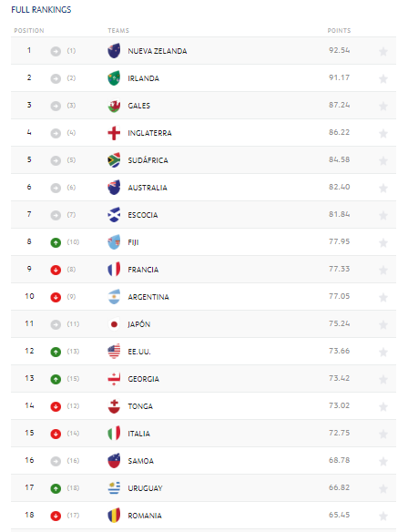Click the POSITION column header
Viewport: 408px width, 532px height.
click(x=29, y=31)
